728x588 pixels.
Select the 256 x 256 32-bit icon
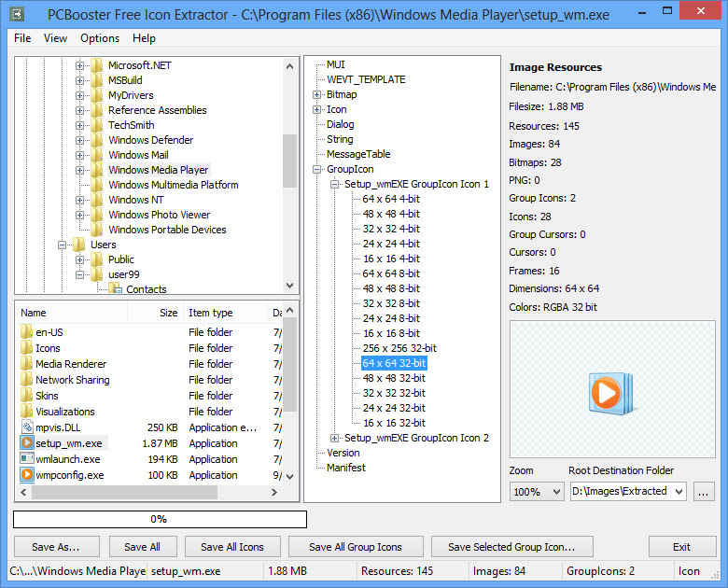[x=399, y=348]
